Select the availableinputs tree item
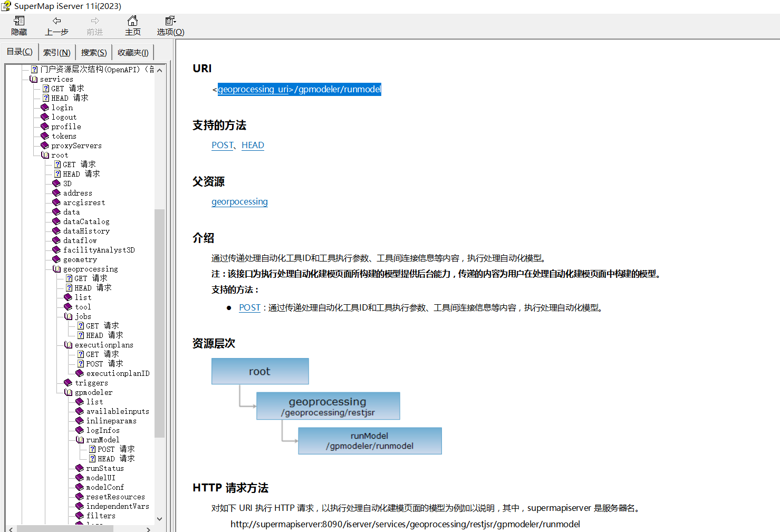Image resolution: width=780 pixels, height=532 pixels. point(118,411)
